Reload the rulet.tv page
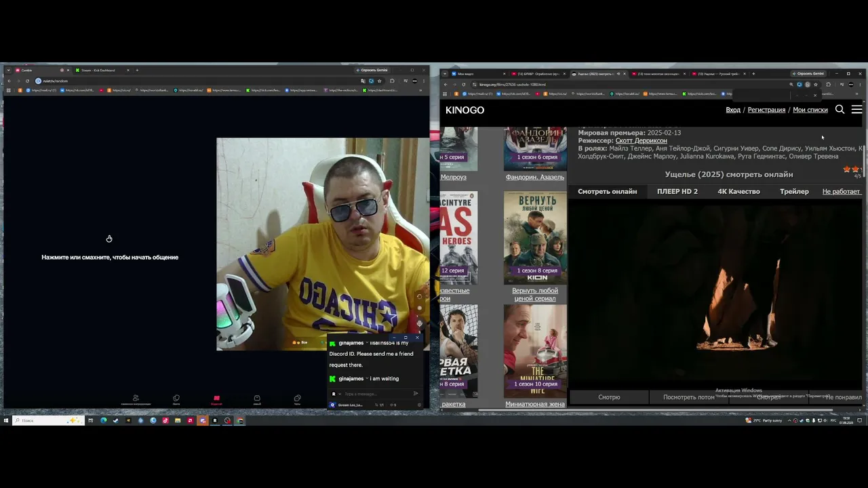 click(27, 81)
